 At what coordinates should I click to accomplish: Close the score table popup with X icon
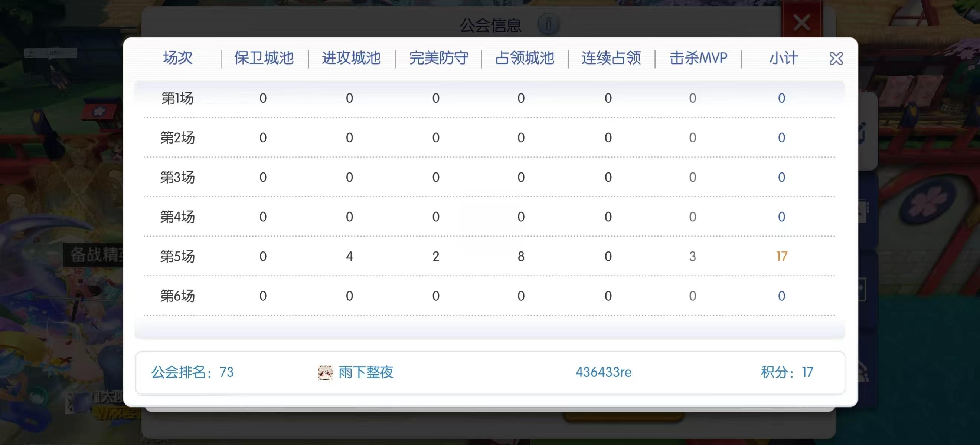tap(836, 59)
